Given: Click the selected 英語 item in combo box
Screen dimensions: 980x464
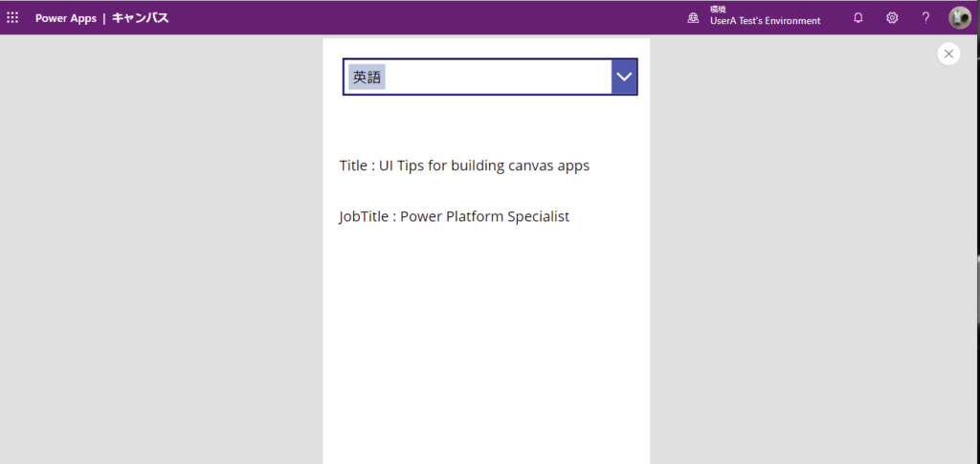Looking at the screenshot, I should (367, 77).
